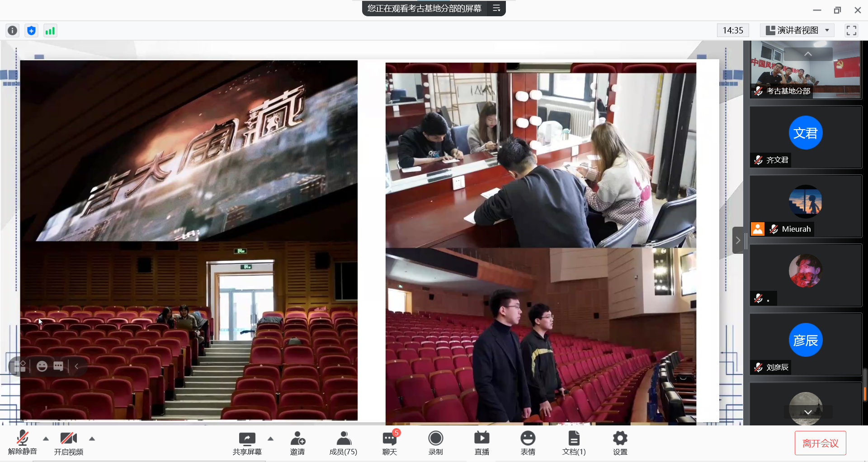Collapse the participant video side panel
Screen dimensions: 868x462
point(738,240)
